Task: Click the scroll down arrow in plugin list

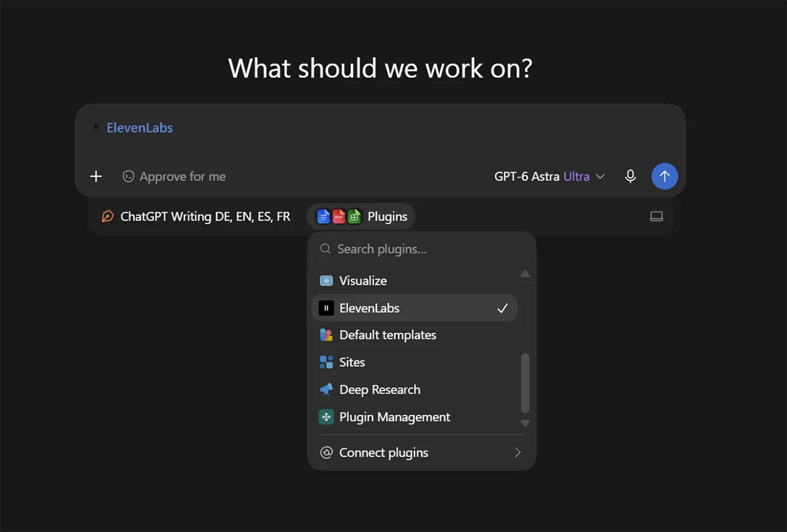Action: coord(525,423)
